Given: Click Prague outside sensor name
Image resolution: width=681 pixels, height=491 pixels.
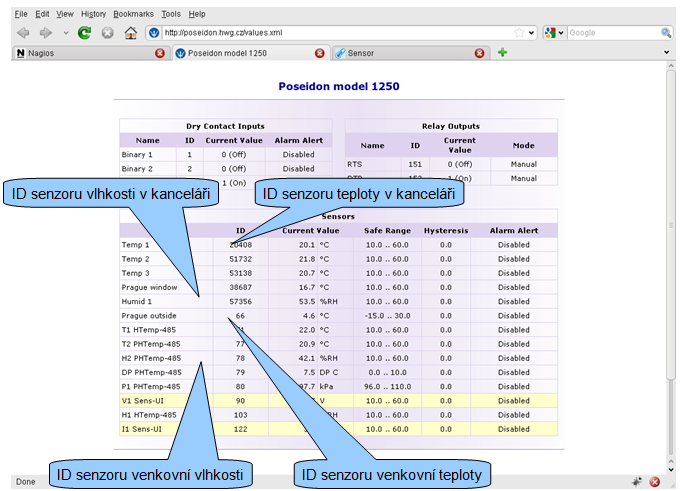Looking at the screenshot, I should click(149, 316).
